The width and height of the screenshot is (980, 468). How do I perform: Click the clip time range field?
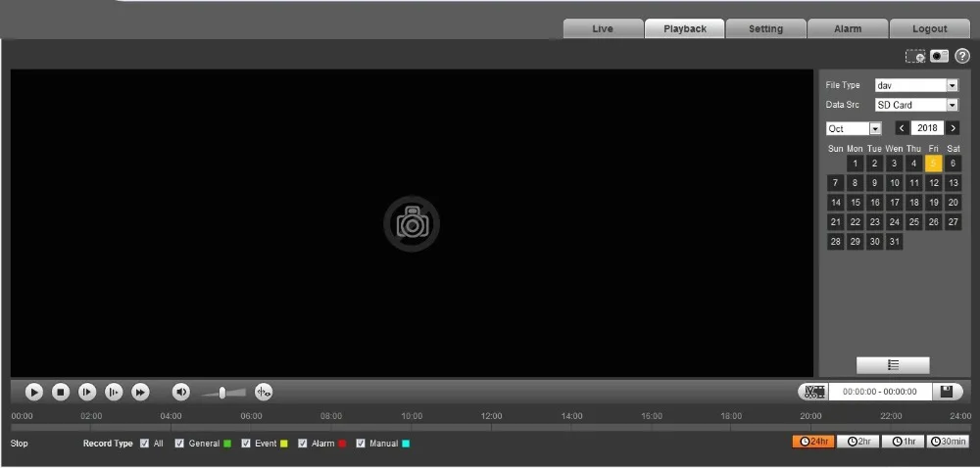[x=880, y=392]
